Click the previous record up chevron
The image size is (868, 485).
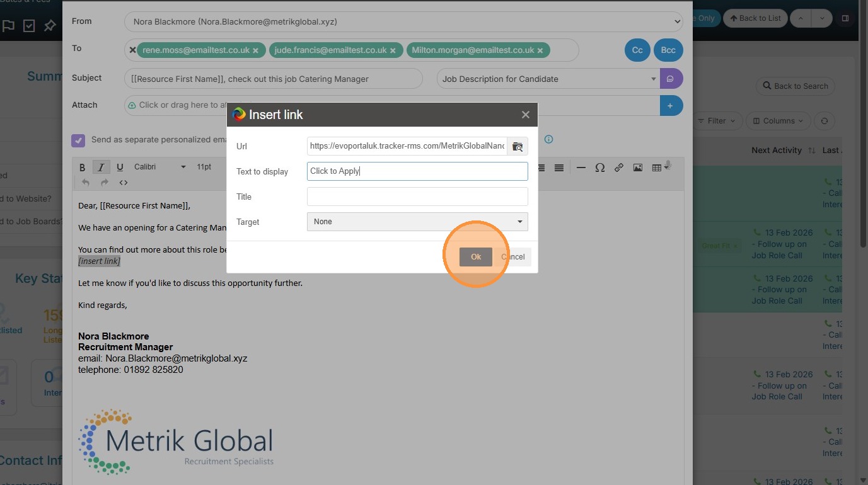click(x=801, y=18)
